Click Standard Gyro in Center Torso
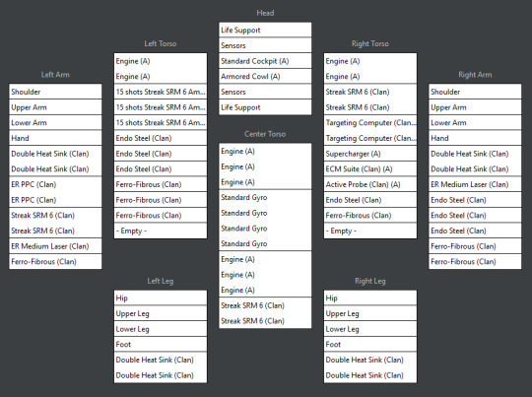 coord(265,221)
